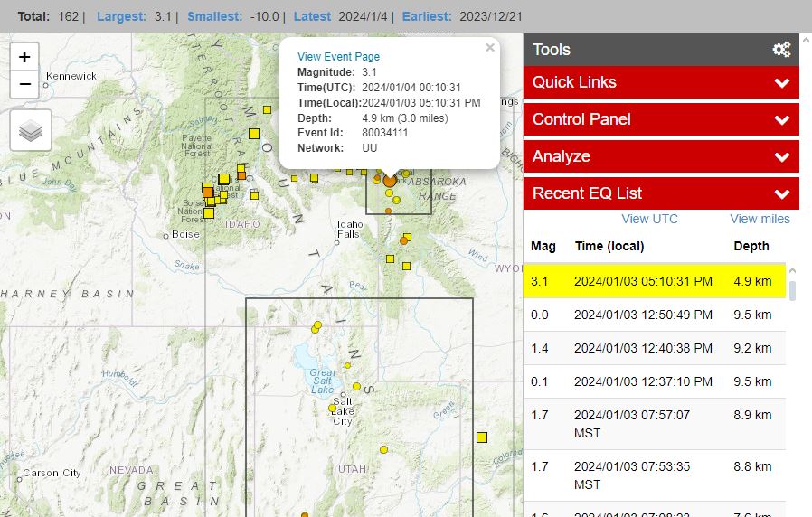Switch depths to View miles
812x517 pixels.
(760, 219)
